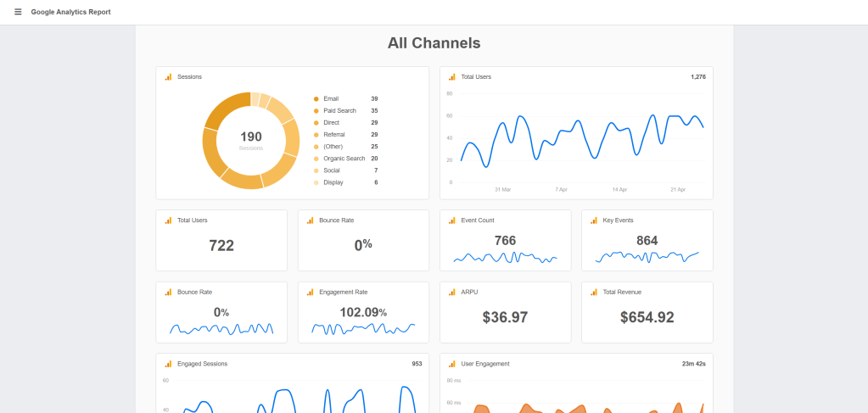The width and height of the screenshot is (868, 413).
Task: Click the All Channels heading
Action: (434, 42)
